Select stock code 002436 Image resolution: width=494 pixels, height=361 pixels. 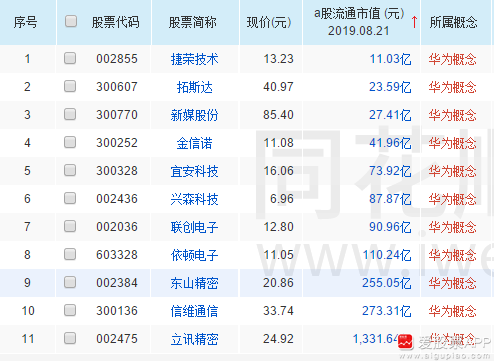coord(117,199)
